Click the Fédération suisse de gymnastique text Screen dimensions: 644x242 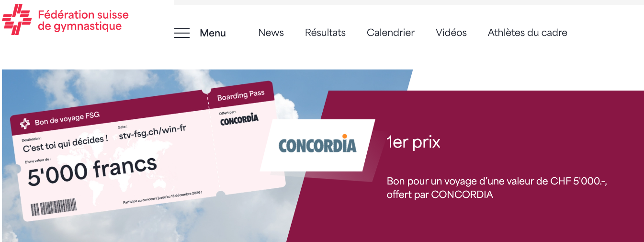(83, 20)
